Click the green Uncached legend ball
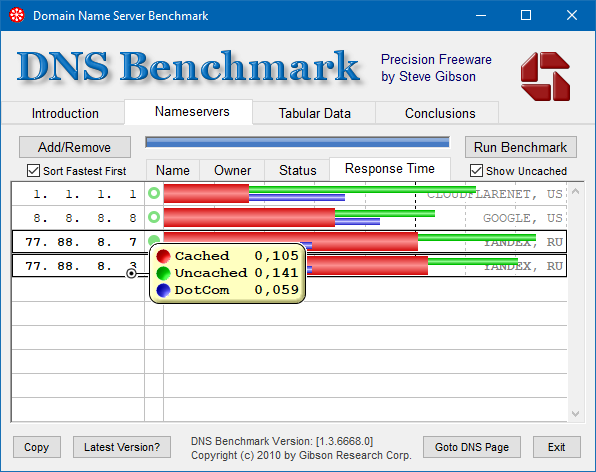 pyautogui.click(x=163, y=273)
